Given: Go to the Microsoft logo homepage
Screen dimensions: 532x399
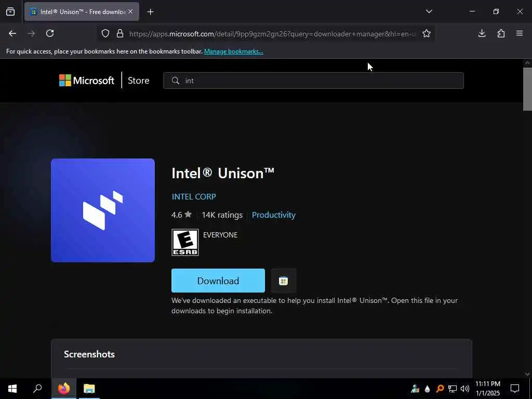Looking at the screenshot, I should click(87, 81).
